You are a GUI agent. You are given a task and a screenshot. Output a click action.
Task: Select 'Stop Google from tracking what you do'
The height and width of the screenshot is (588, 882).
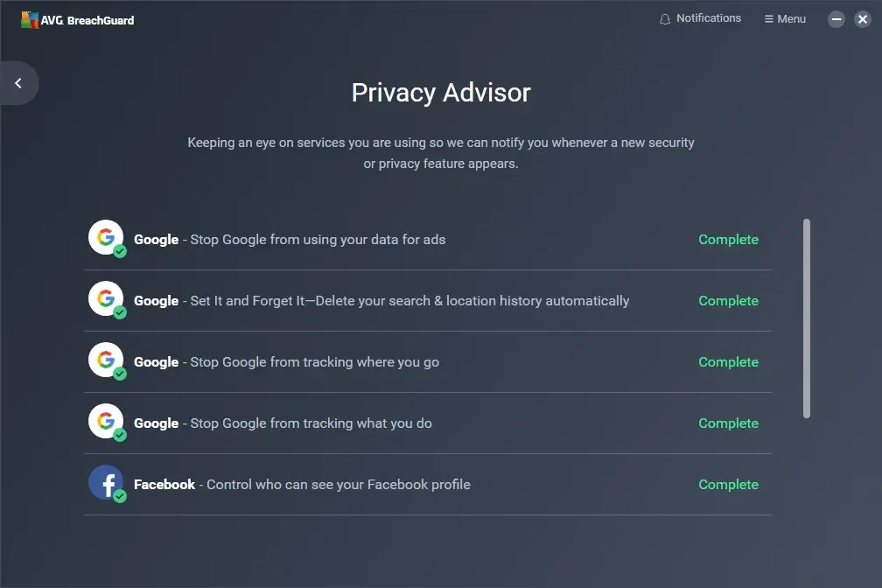click(x=311, y=423)
